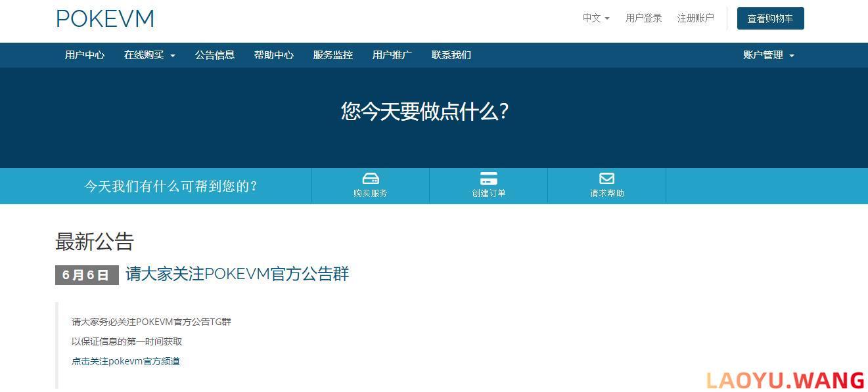Click the 请求帮助 envelope icon
The height and width of the screenshot is (392, 868).
pyautogui.click(x=607, y=179)
